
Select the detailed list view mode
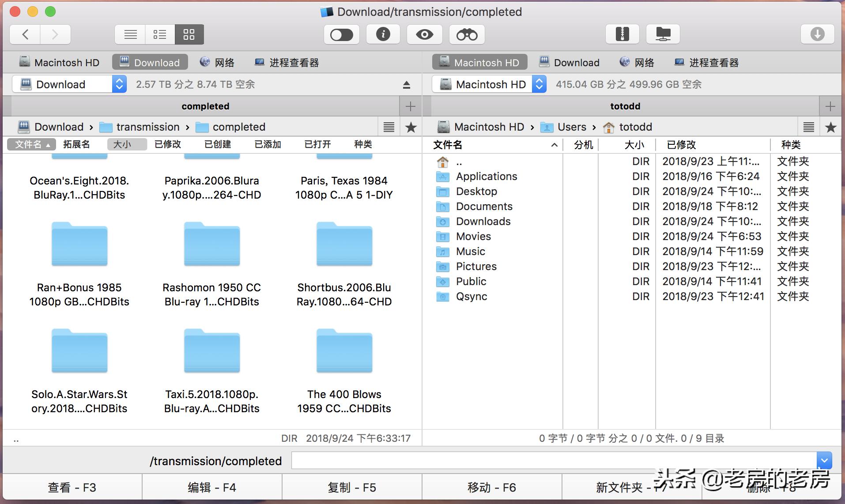pos(159,34)
